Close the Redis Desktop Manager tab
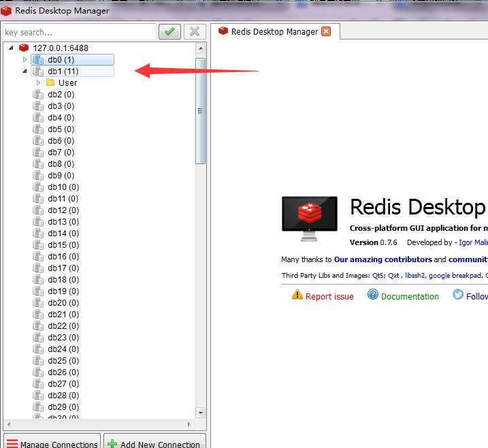 click(x=326, y=31)
